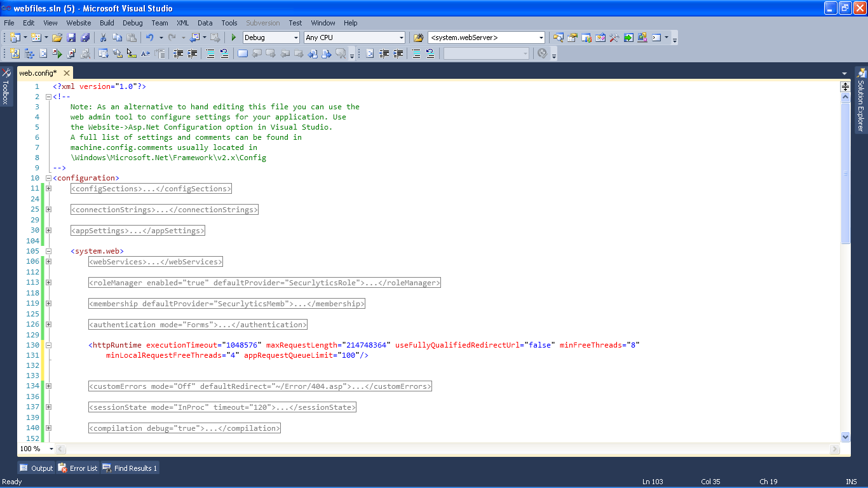Screen dimensions: 868x488
Task: Click the Paste clipboard icon
Action: [132, 37]
